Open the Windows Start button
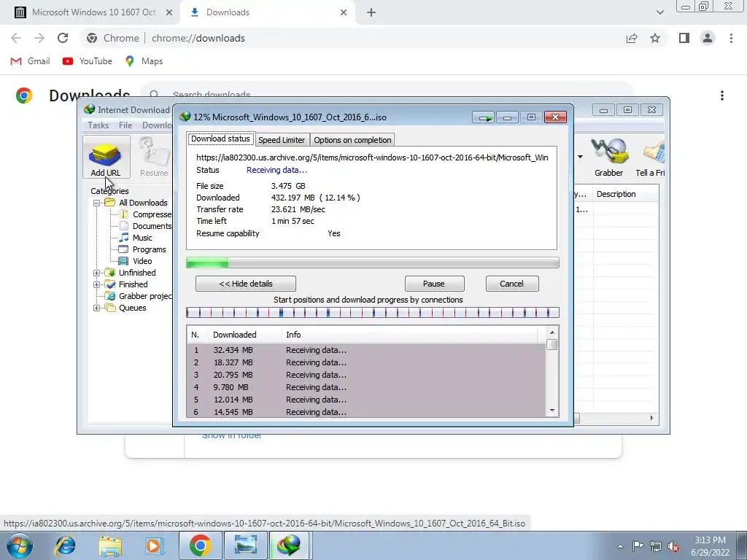 20,545
